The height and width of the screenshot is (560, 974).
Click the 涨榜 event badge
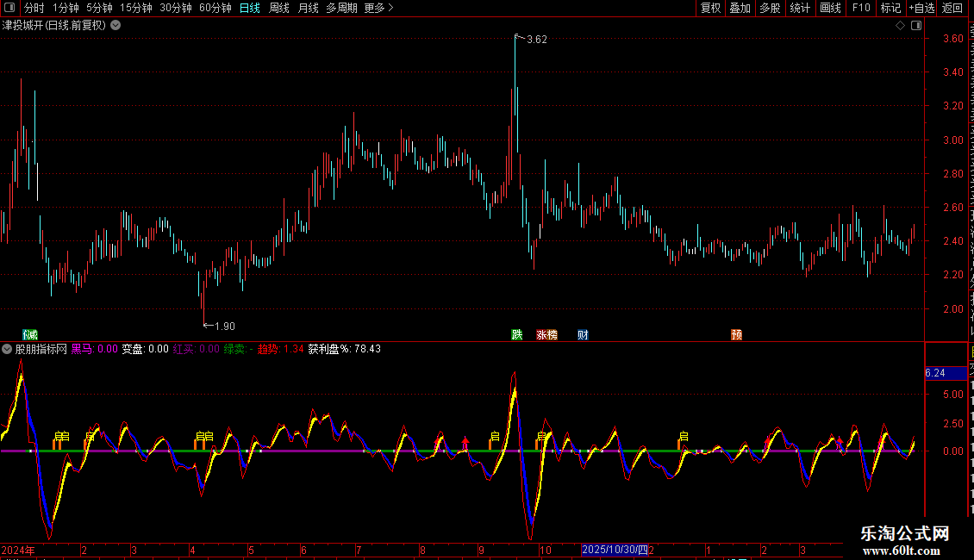[x=546, y=335]
